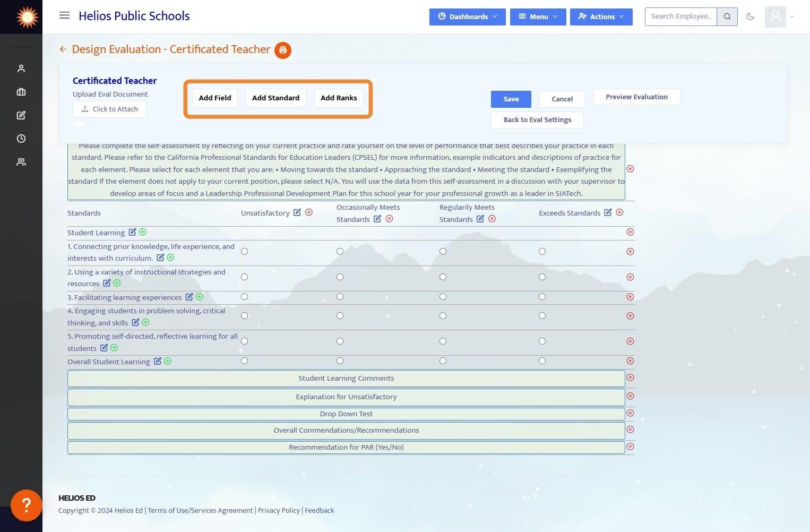The image size is (810, 532).
Task: Click Add Ranks button
Action: (339, 98)
